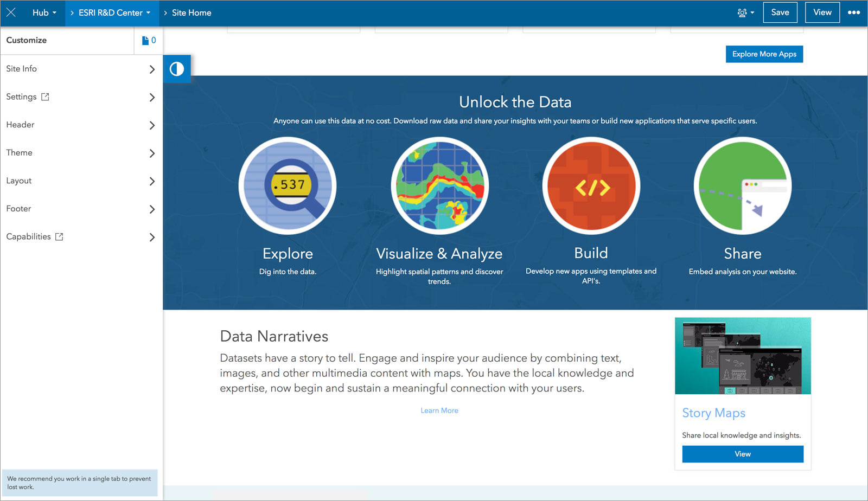Click the Unlock the Data heading
This screenshot has height=501, width=868.
[515, 102]
